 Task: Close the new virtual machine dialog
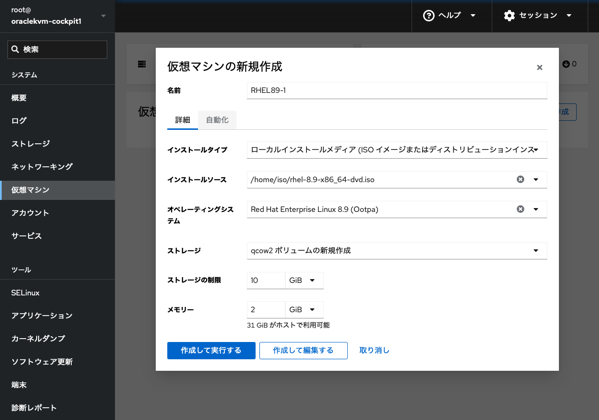(539, 68)
